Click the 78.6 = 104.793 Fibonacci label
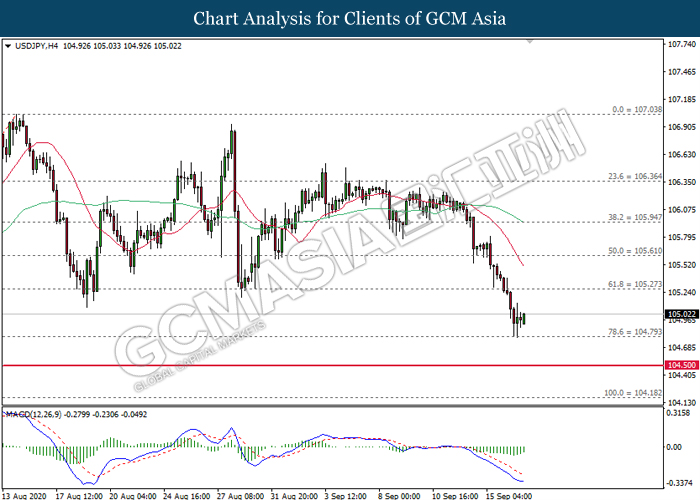 tap(635, 332)
